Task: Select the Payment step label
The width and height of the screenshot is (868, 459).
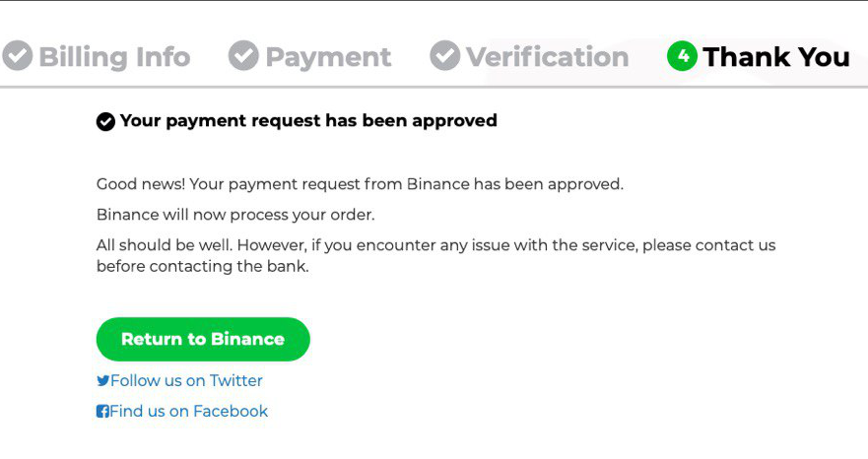Action: 328,57
